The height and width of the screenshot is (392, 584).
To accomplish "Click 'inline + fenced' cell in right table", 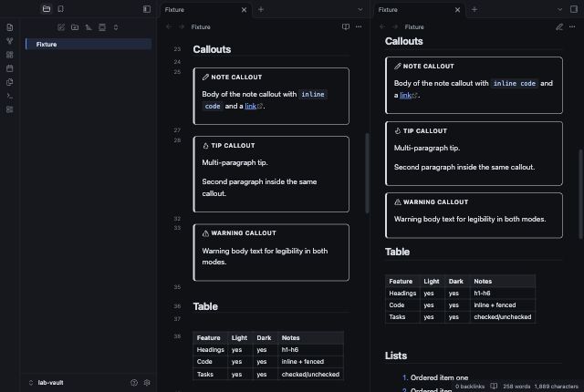I will [503, 305].
